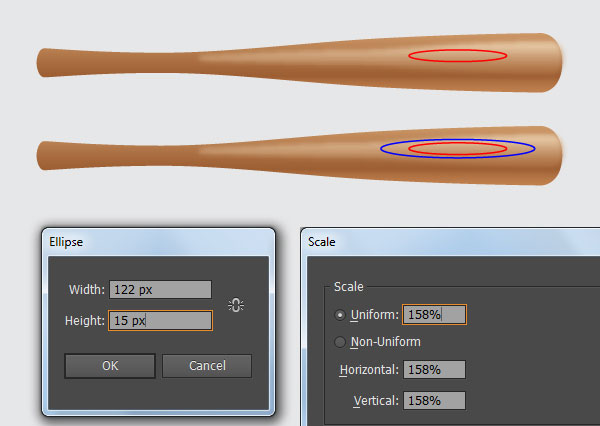Click the Vertical scale field
The image size is (600, 426).
click(434, 400)
